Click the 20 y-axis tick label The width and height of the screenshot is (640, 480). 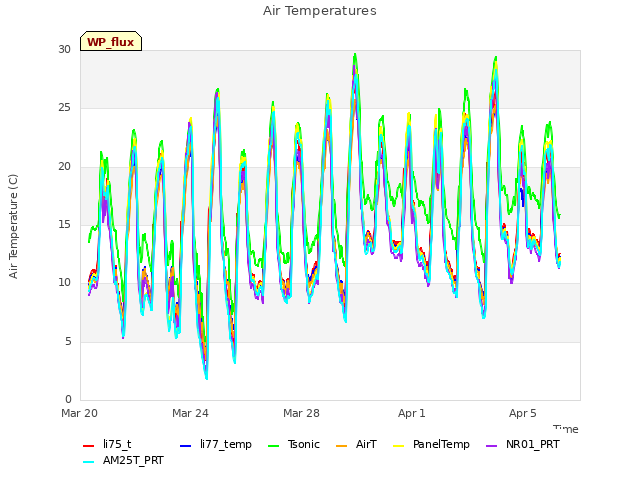click(x=64, y=167)
